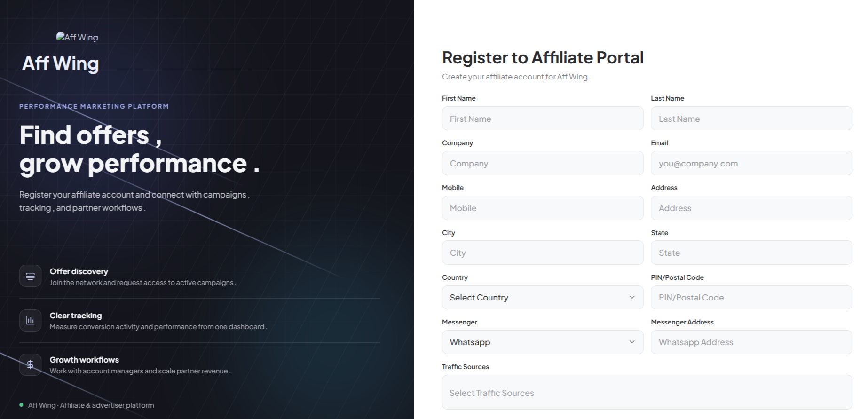The width and height of the screenshot is (868, 419).
Task: Click the Clear tracking bar chart icon
Action: pos(30,320)
